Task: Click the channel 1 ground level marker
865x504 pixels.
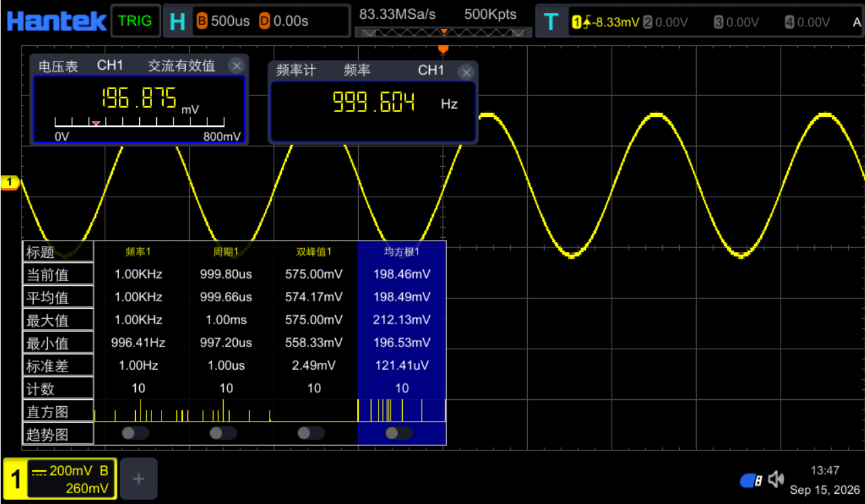Action: click(x=9, y=182)
